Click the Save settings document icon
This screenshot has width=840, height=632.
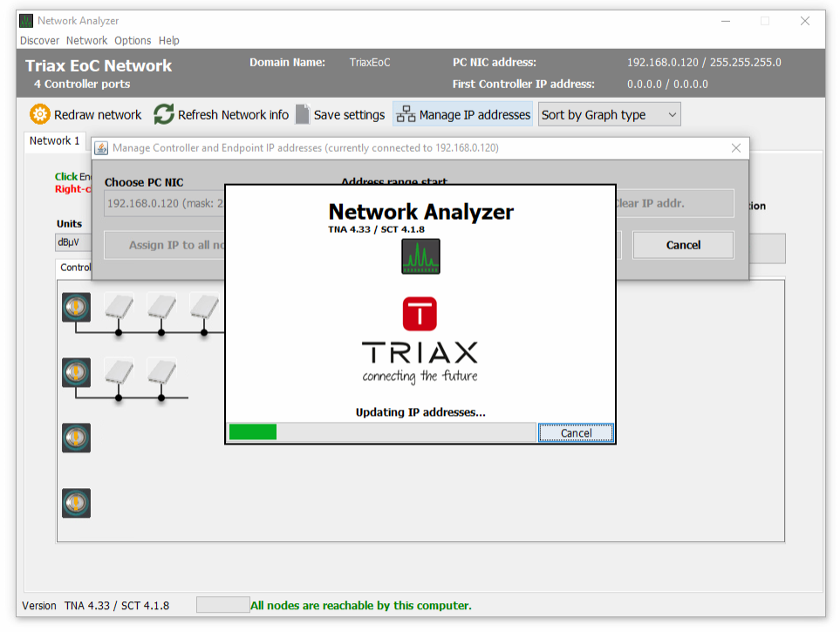pyautogui.click(x=303, y=114)
